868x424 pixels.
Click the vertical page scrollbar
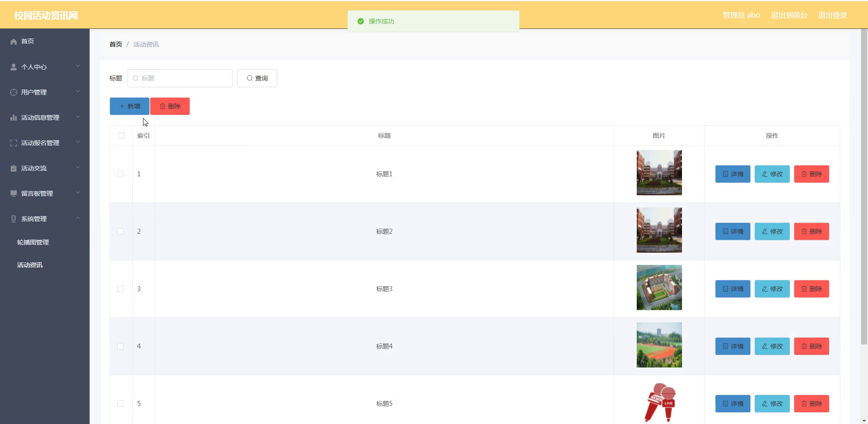click(x=864, y=187)
